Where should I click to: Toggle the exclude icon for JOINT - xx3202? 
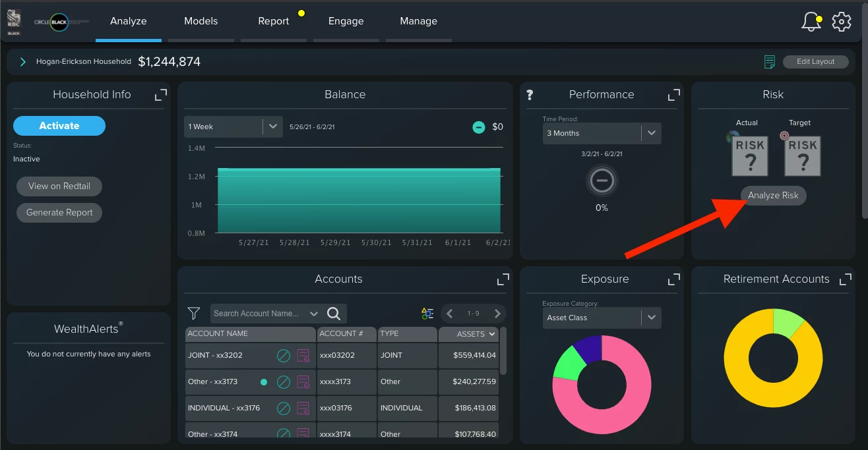tap(284, 356)
